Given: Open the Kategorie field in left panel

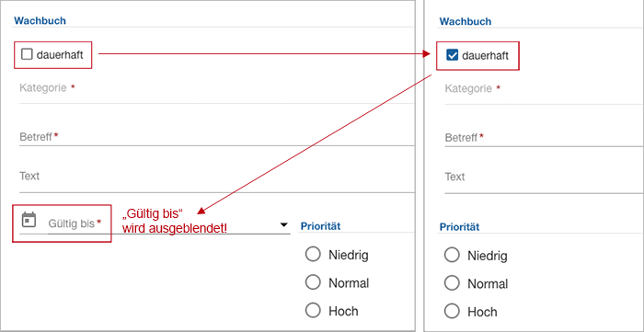Looking at the screenshot, I should 217,90.
